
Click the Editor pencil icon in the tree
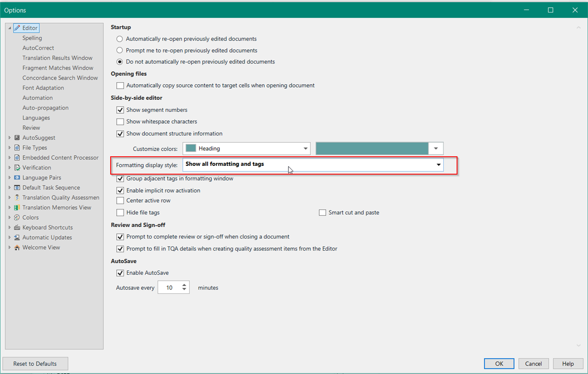pyautogui.click(x=18, y=28)
